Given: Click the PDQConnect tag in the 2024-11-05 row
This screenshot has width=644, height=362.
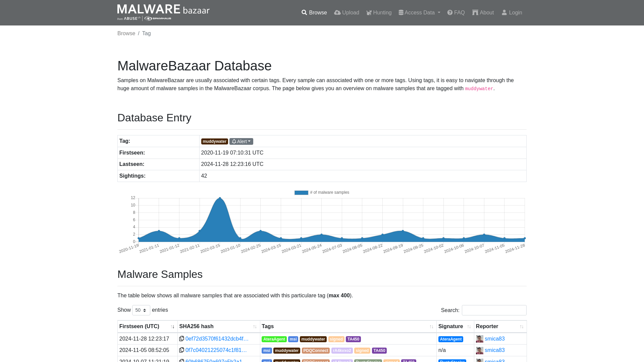Looking at the screenshot, I should tap(316, 351).
